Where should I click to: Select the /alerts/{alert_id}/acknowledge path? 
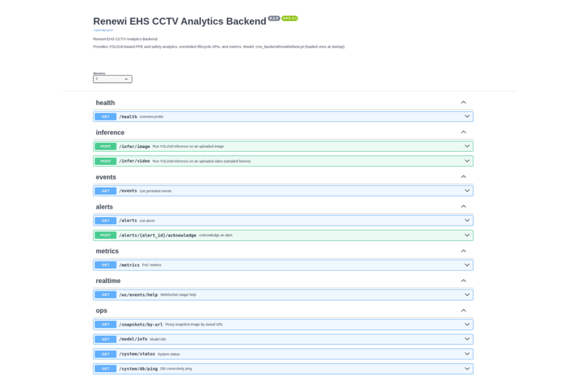click(158, 236)
